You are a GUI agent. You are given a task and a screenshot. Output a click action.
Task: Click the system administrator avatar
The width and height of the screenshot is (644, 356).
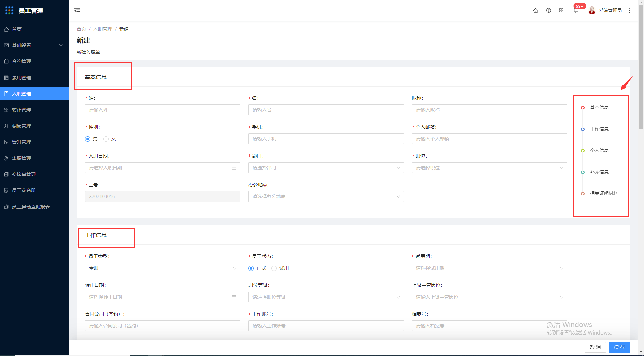[592, 10]
